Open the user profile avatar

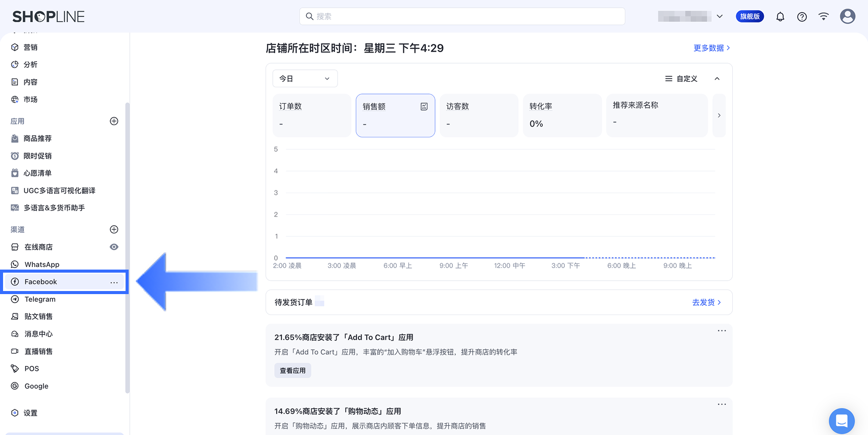pyautogui.click(x=848, y=16)
